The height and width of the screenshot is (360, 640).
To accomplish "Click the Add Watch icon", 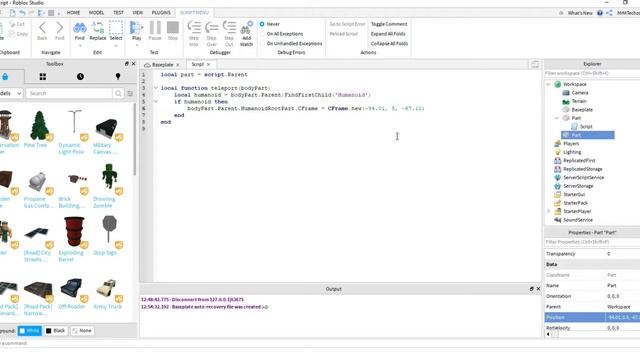I will pos(246,28).
